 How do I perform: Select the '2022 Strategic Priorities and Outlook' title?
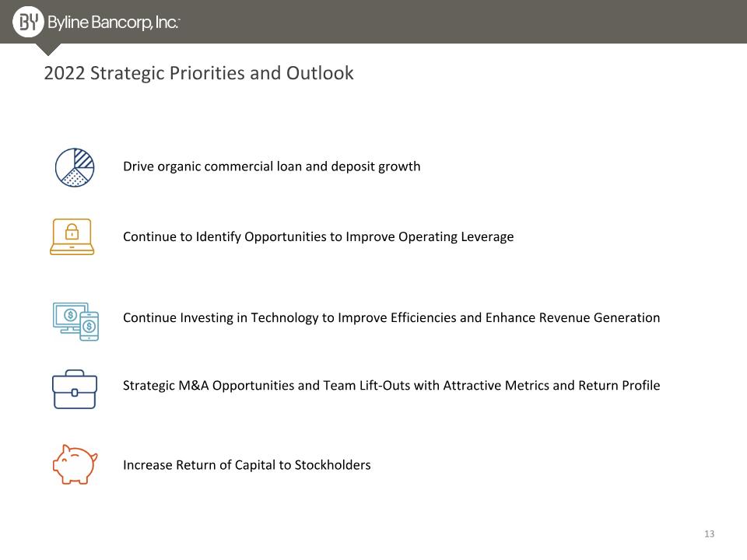[198, 73]
